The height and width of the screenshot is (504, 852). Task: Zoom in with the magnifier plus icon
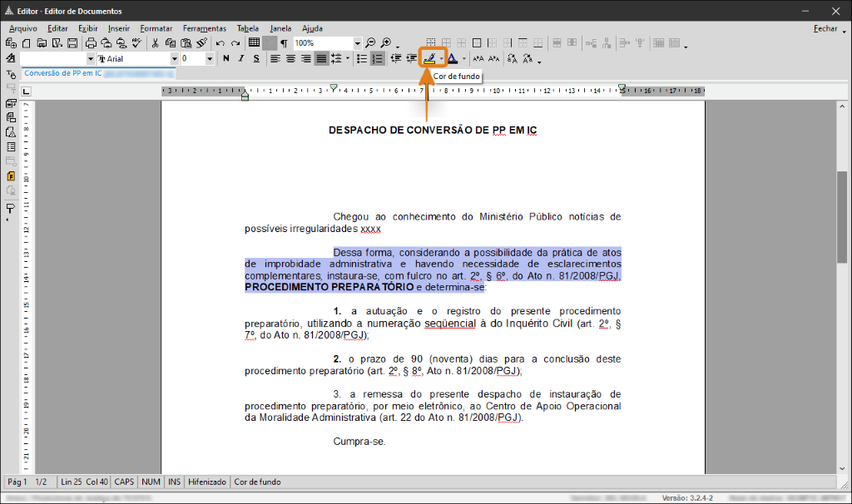(386, 43)
